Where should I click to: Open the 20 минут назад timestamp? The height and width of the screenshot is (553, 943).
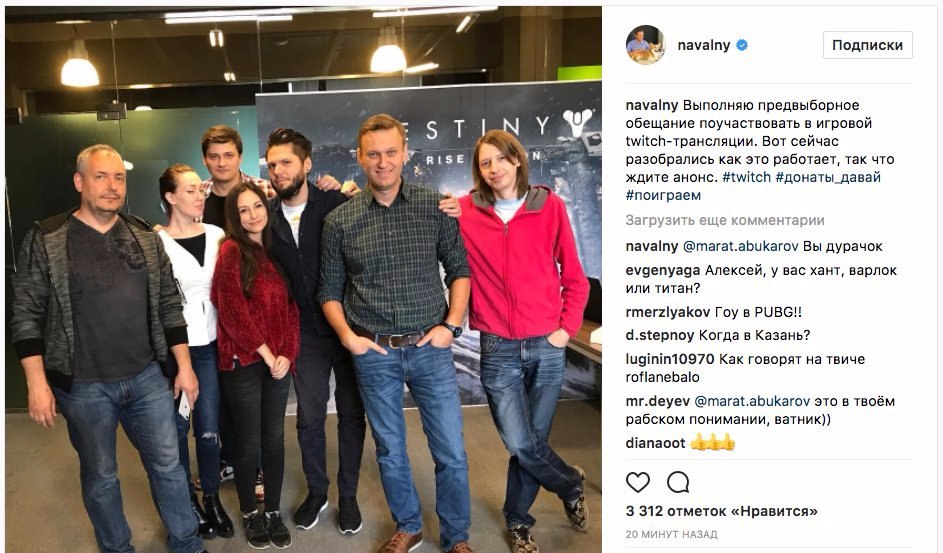point(671,534)
